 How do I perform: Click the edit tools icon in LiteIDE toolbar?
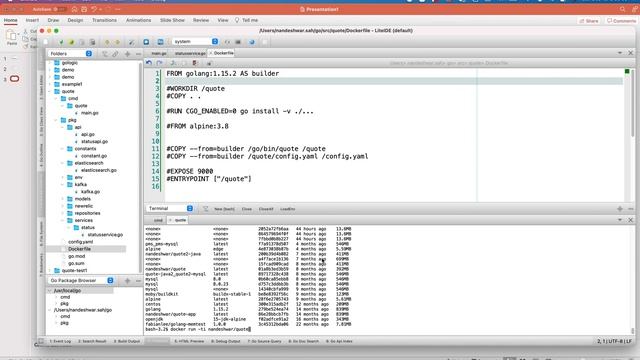[131, 42]
